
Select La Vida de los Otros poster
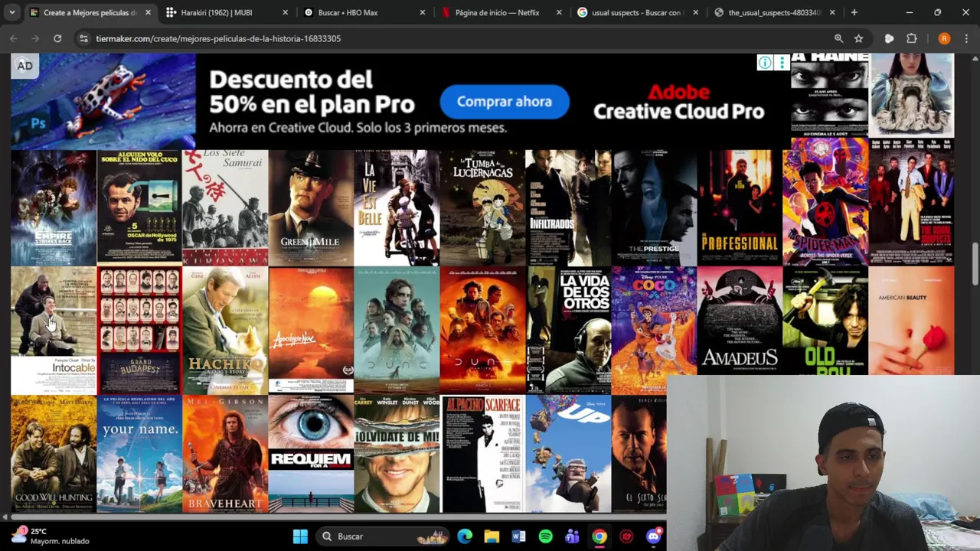click(x=568, y=331)
